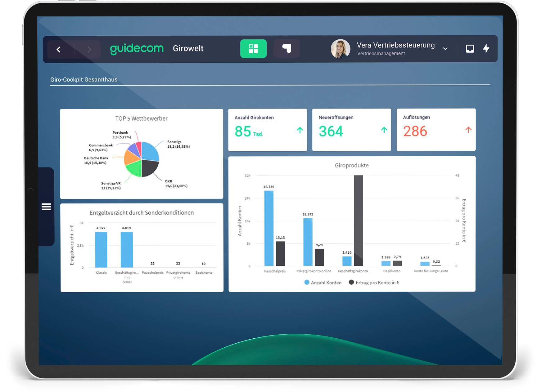Click the Privatgirokonto online dark Ertrag bar
This screenshot has height=392, width=542.
point(319,257)
